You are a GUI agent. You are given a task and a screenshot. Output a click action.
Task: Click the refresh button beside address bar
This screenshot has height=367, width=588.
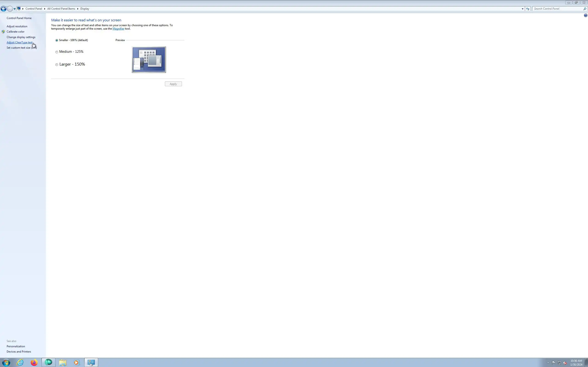(528, 9)
